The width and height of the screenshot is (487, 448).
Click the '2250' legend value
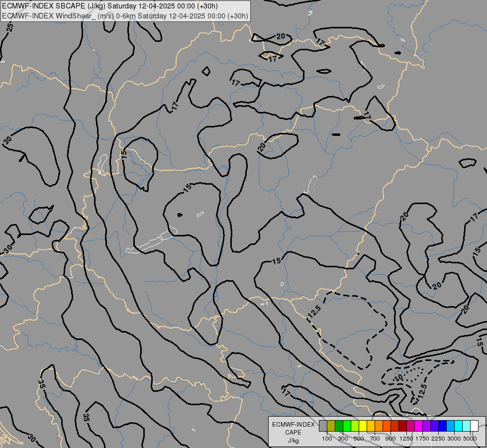438,439
